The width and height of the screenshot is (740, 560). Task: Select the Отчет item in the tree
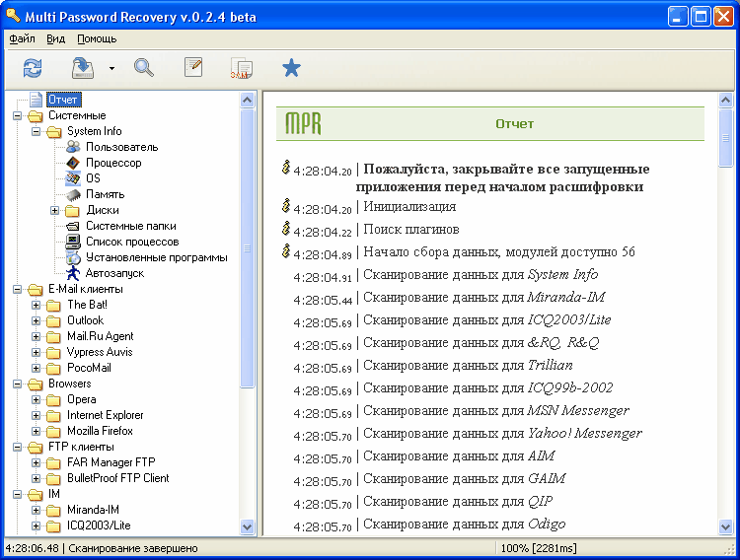point(63,100)
